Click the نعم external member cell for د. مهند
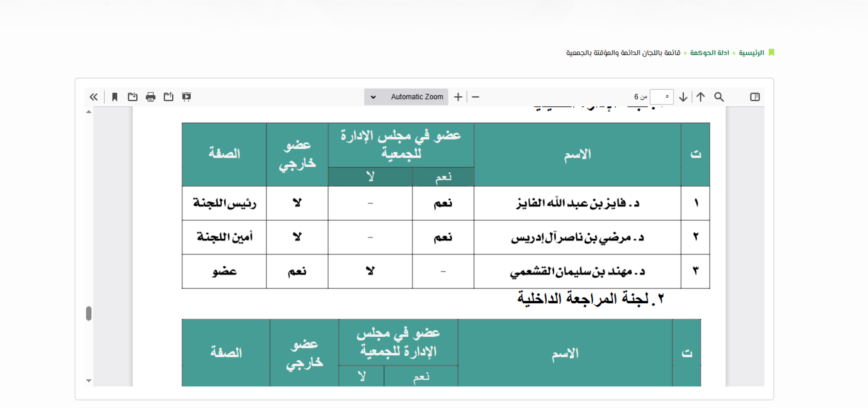This screenshot has width=868, height=408. [297, 271]
